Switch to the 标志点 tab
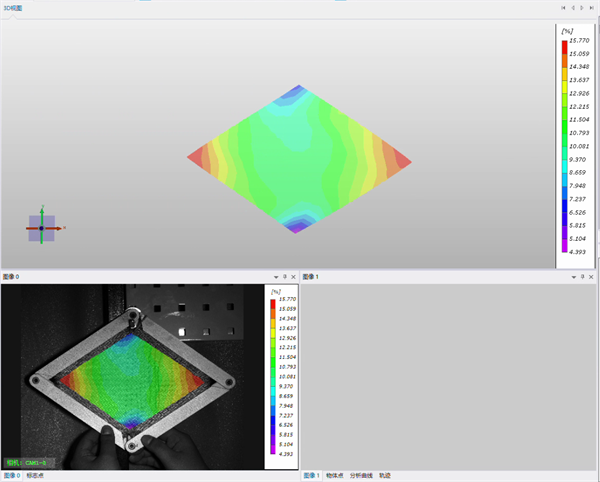The width and height of the screenshot is (600, 482). pos(35,475)
